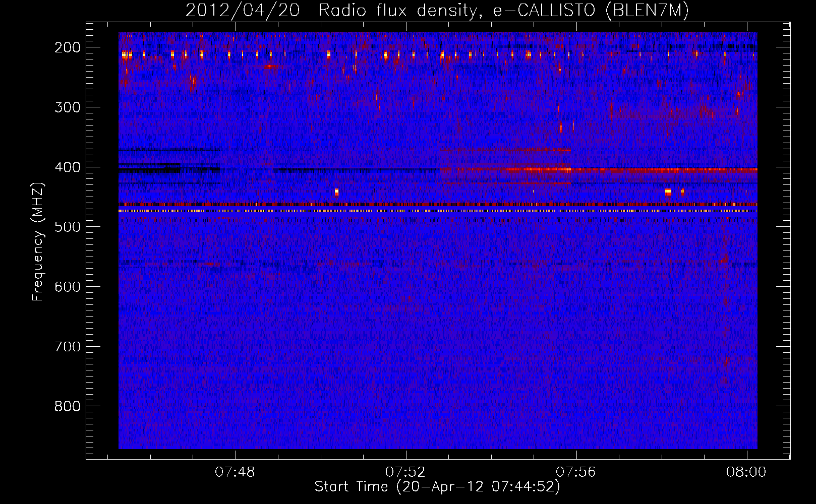
Task: Click the 08:00 time tick label
Action: click(746, 472)
